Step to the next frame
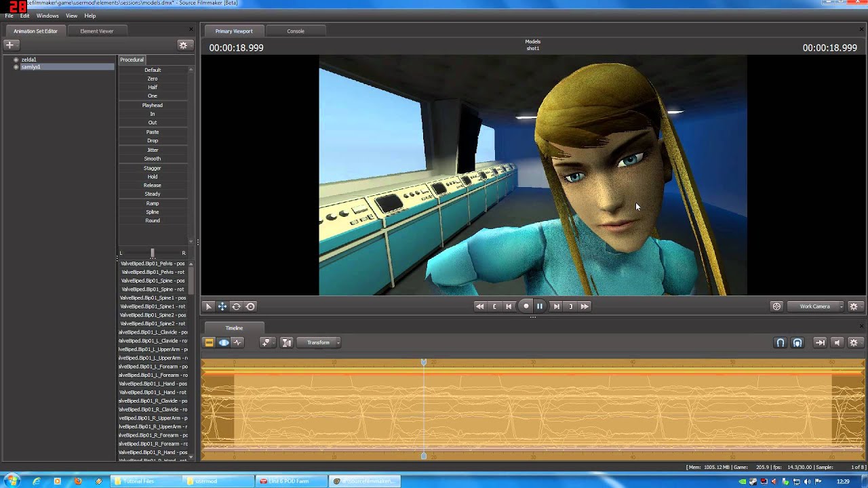The image size is (868, 488). pos(556,306)
